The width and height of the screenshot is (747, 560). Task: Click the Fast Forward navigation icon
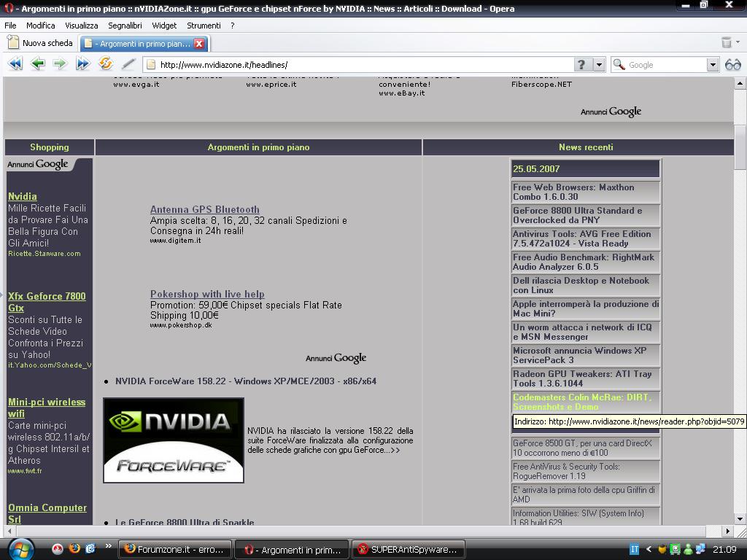pos(83,64)
